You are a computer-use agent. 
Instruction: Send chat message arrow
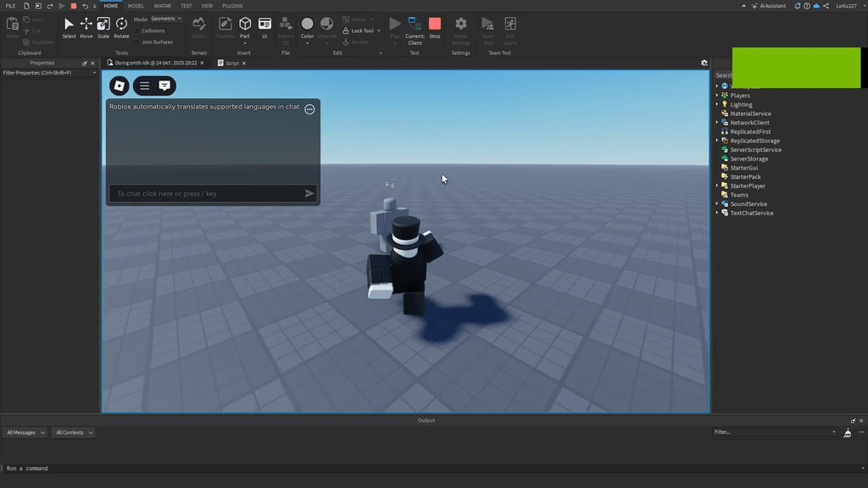tap(309, 194)
